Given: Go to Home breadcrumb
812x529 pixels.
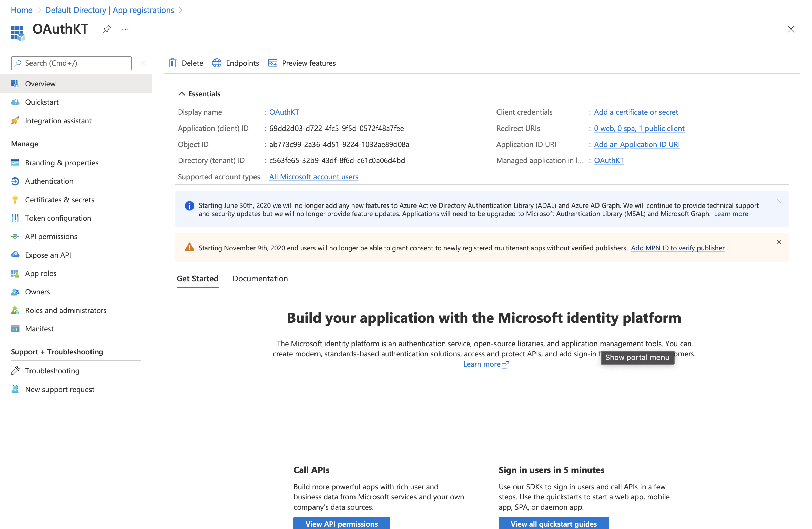Looking at the screenshot, I should point(21,10).
